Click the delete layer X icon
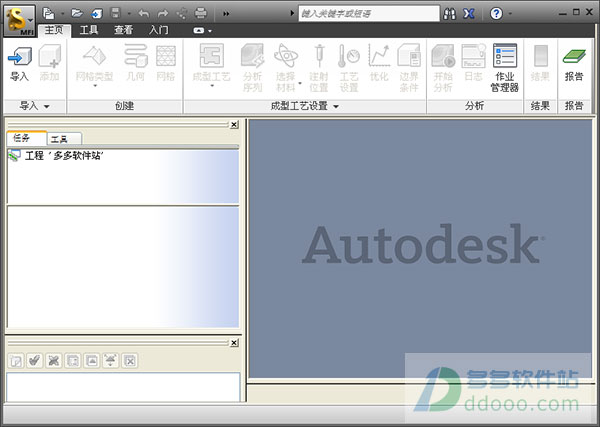The image size is (600, 427). coord(54,360)
